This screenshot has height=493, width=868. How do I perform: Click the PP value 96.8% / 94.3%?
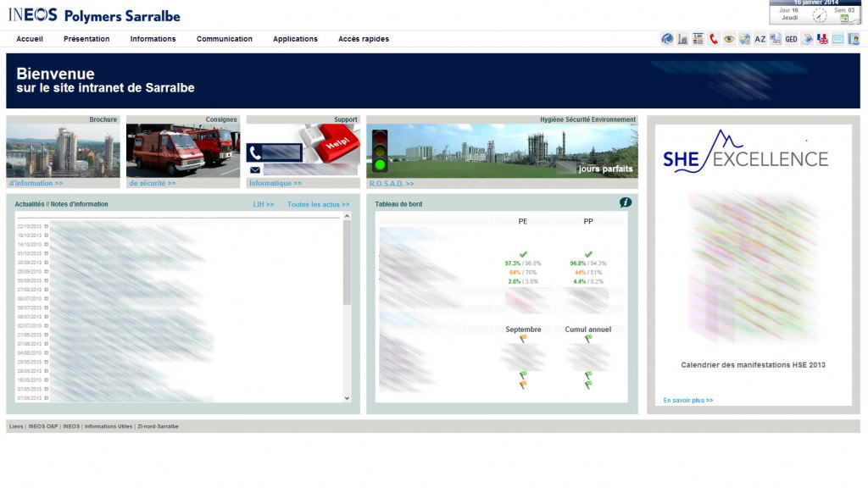click(588, 263)
